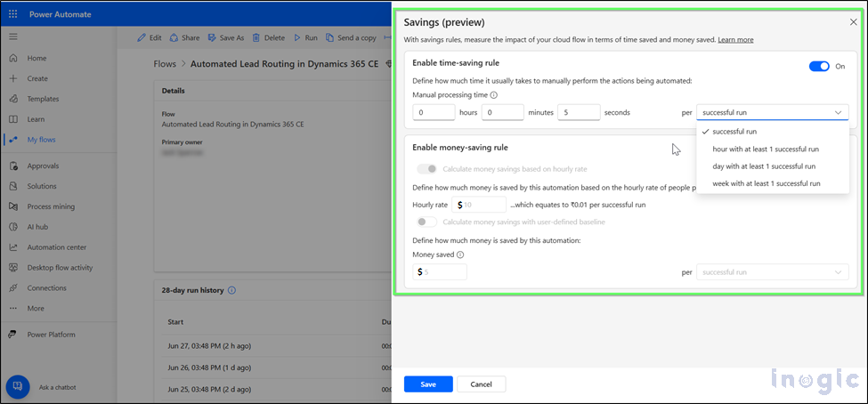
Task: Click the Flows breadcrumb link
Action: (x=165, y=64)
